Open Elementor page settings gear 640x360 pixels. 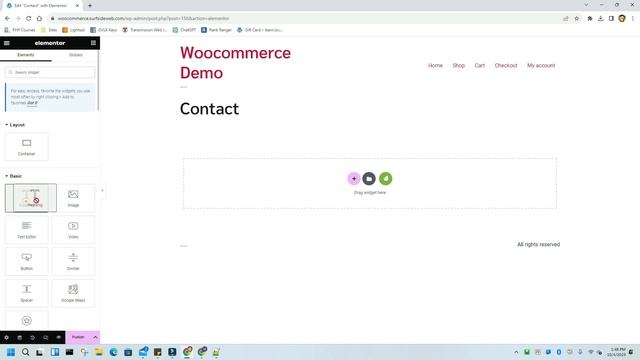pos(7,338)
